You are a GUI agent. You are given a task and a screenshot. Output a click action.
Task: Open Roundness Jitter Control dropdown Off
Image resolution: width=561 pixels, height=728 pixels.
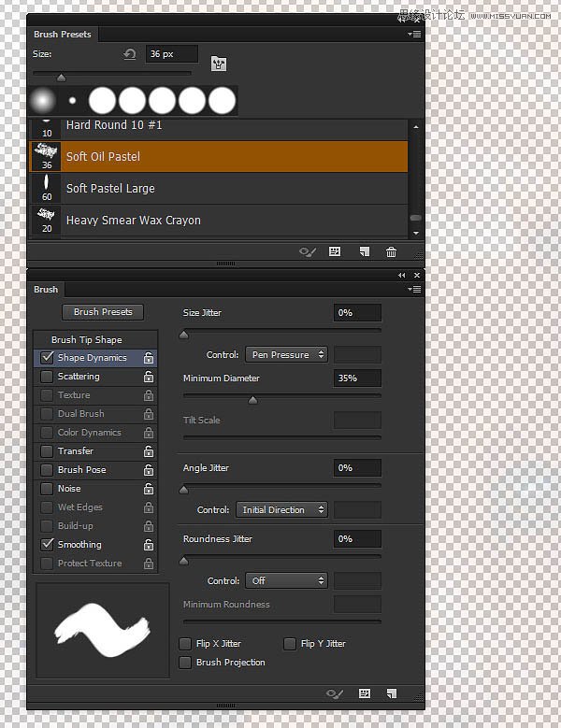tap(286, 581)
